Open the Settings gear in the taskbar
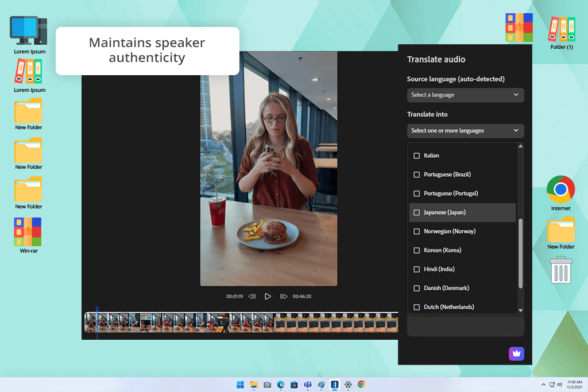Viewport: 588px width, 392px height. pos(348,385)
